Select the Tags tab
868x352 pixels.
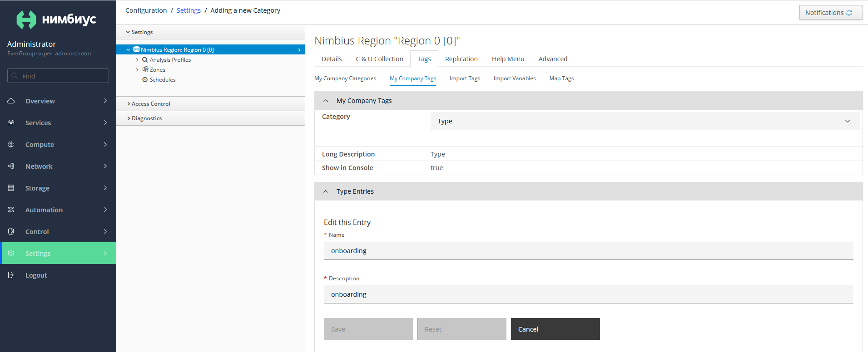tap(424, 59)
